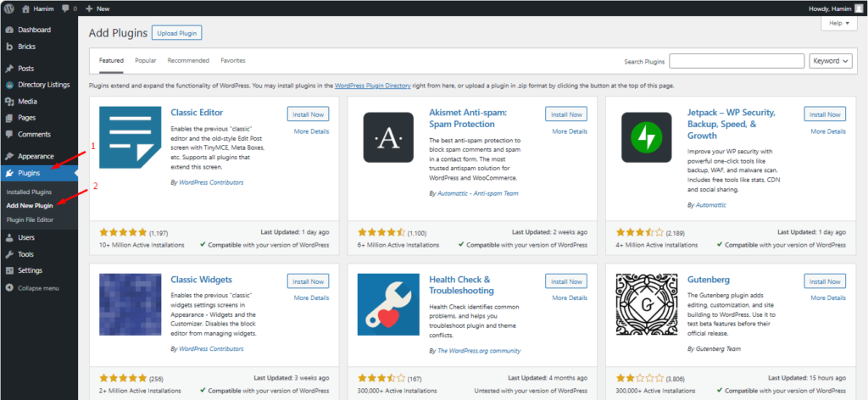
Task: Install the Classic Editor plugin
Action: point(309,114)
